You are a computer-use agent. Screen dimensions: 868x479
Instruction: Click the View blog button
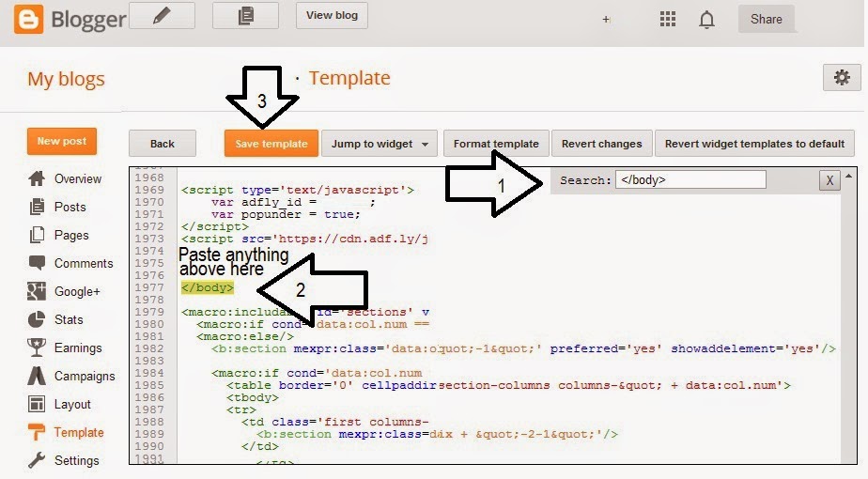point(333,16)
